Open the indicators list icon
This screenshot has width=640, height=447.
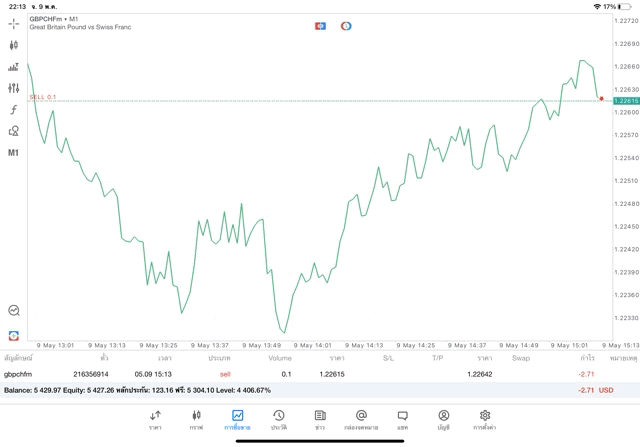pos(13,67)
